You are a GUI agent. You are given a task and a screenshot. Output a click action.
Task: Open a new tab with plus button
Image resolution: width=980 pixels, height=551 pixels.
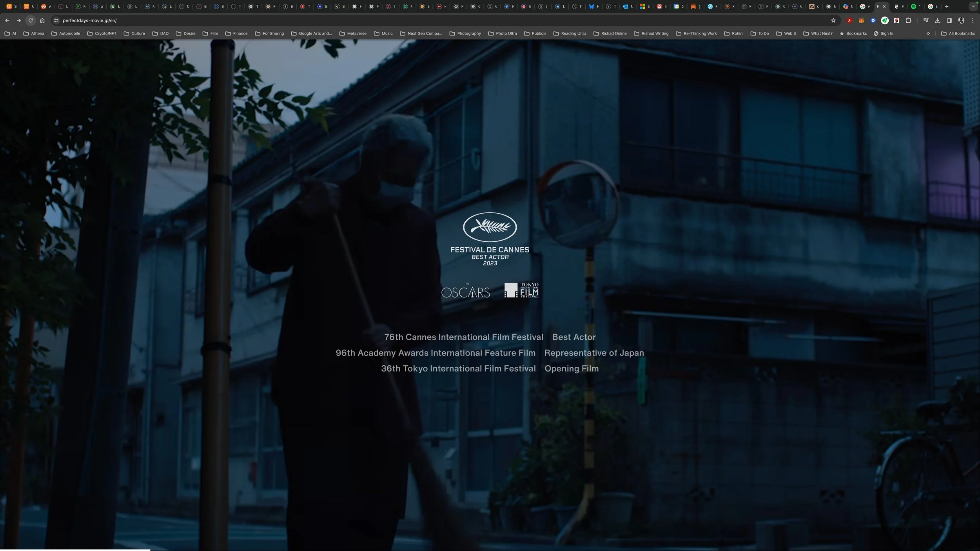click(x=947, y=6)
